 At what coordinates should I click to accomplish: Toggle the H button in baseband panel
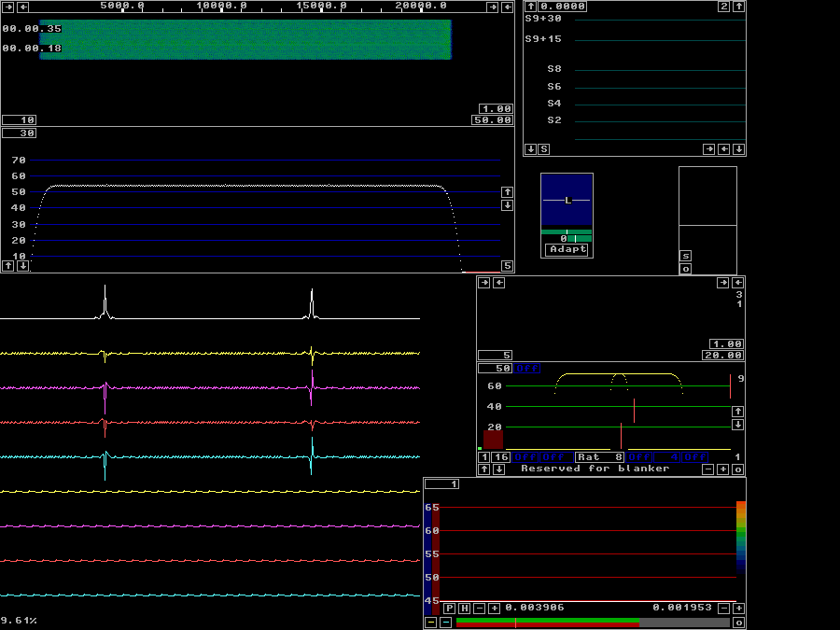point(465,609)
